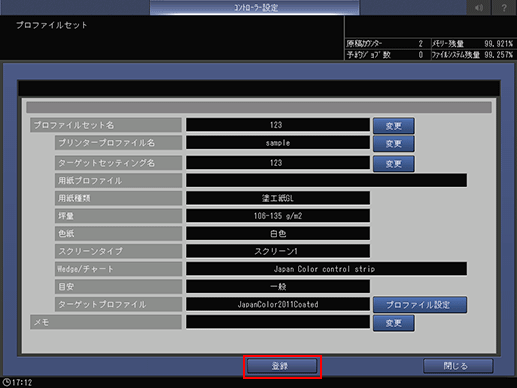Viewport: 517px width, 388px height.
Task: Click the プロファイルセット名 label
Action: (x=106, y=125)
